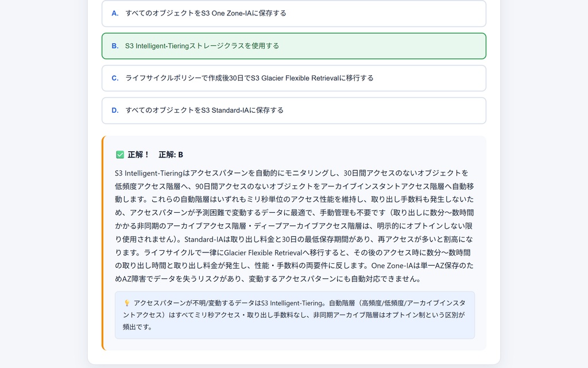Click explanation line starting "めAZ障害でデータを失う"
The width and height of the screenshot is (588, 368).
[268, 279]
